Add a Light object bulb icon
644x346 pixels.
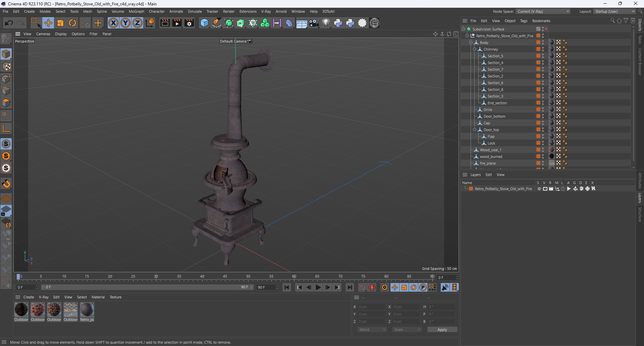point(326,23)
